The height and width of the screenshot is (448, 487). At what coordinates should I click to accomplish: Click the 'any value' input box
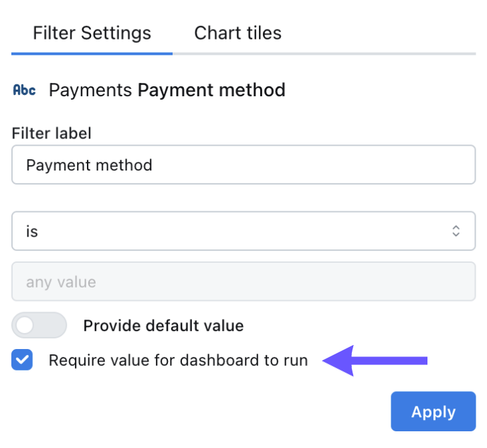point(243,282)
